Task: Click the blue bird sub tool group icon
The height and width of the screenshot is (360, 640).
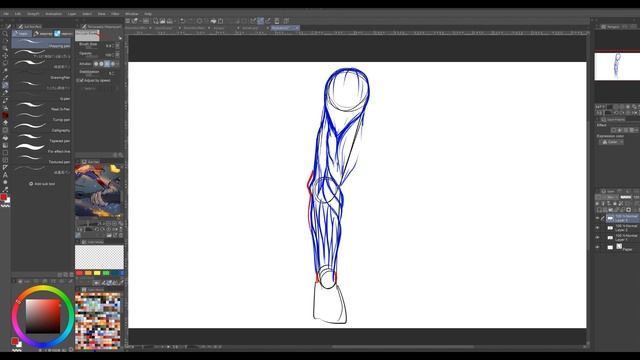Action: pos(57,33)
